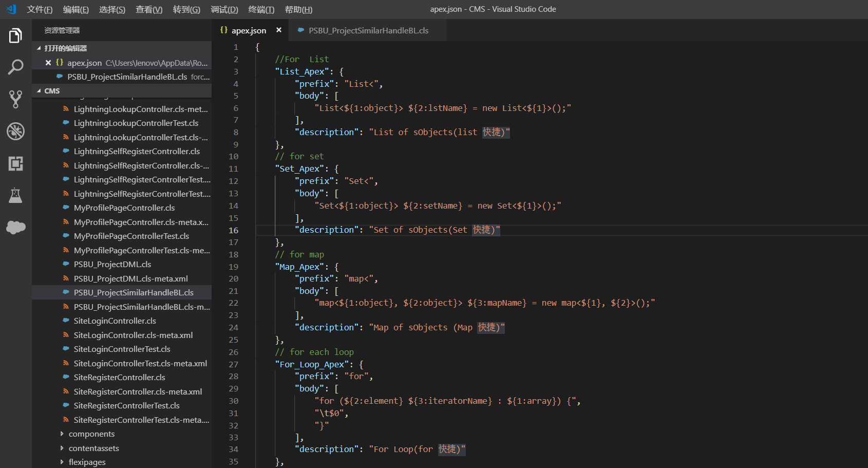This screenshot has width=868, height=468.
Task: Open the Explorer view icon
Action: (15, 35)
